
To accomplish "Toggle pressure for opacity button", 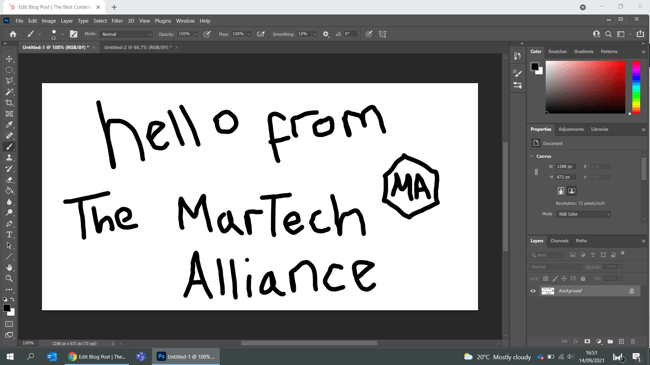I will (x=207, y=34).
